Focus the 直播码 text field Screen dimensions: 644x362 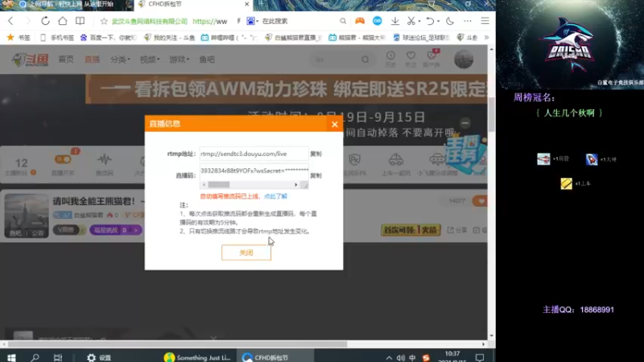pyautogui.click(x=254, y=172)
